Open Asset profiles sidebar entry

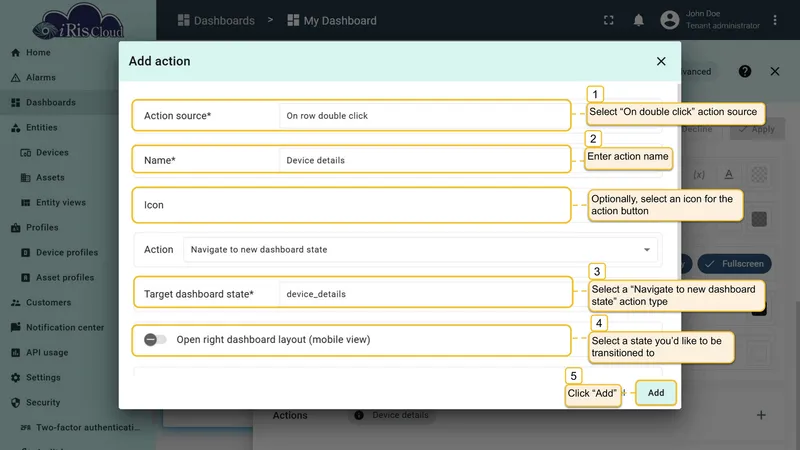coord(65,278)
